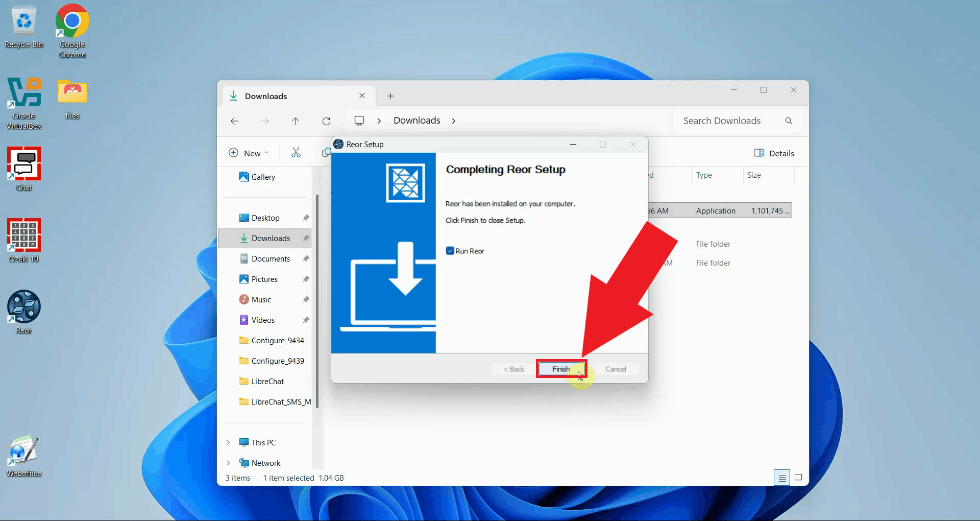This screenshot has width=980, height=521.
Task: Go back in File Explorer
Action: [234, 121]
